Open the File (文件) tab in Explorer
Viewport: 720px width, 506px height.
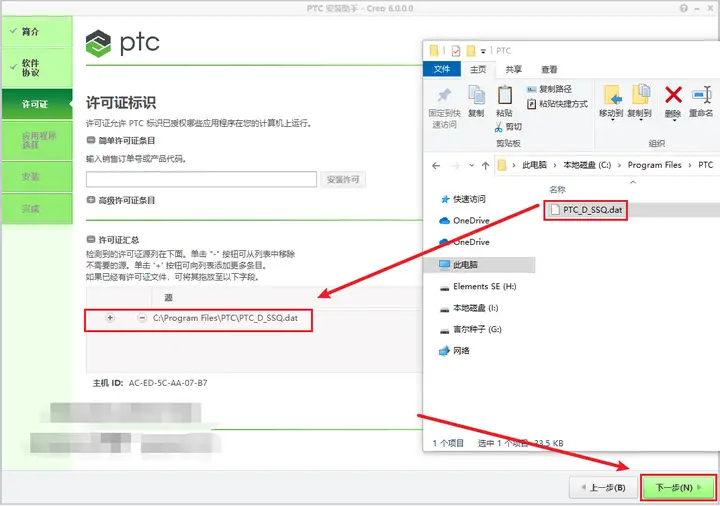[x=442, y=69]
